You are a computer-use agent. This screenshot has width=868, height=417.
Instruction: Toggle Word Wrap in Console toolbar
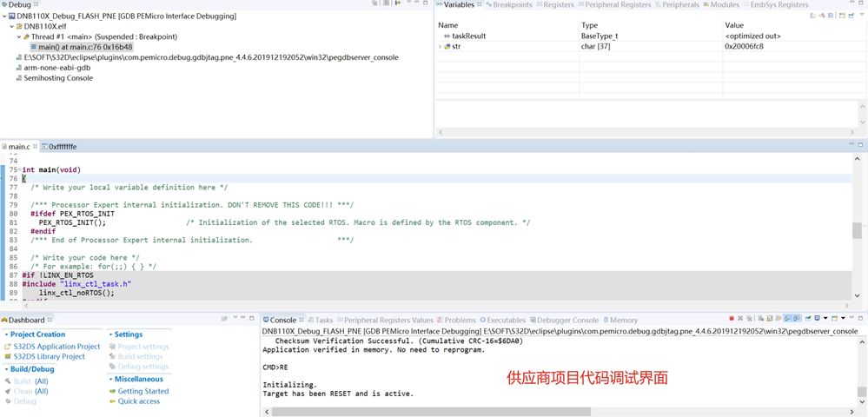coord(779,319)
